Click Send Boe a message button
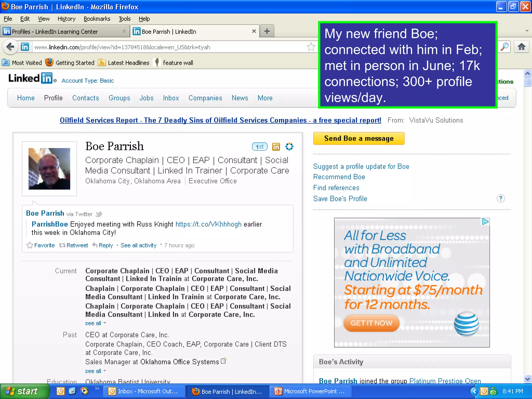Image resolution: width=532 pixels, height=399 pixels. tap(359, 138)
